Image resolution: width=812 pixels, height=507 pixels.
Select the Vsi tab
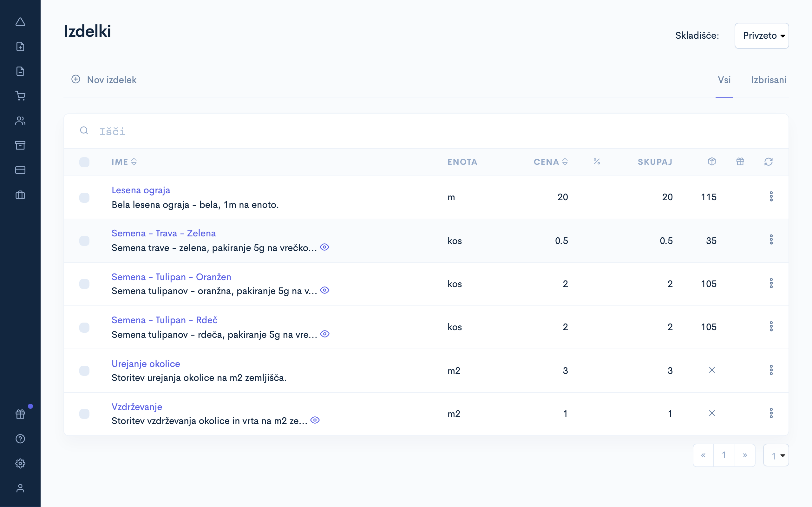724,80
